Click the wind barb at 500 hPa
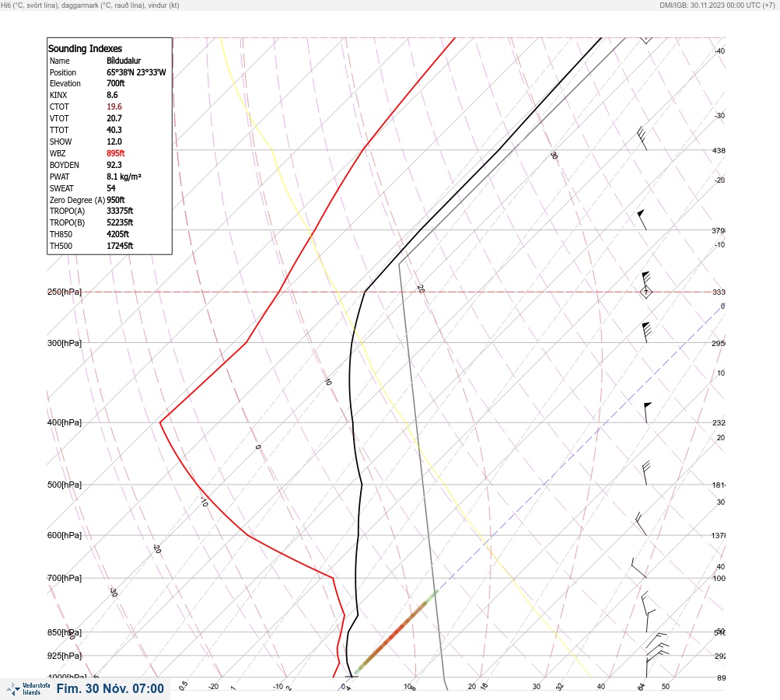Screen dimensions: 780x700 645,473
